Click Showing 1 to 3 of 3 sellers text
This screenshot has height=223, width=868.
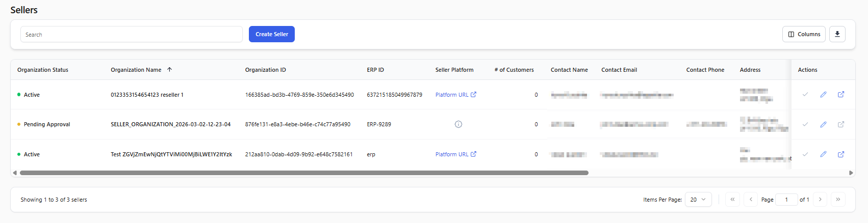(x=54, y=200)
